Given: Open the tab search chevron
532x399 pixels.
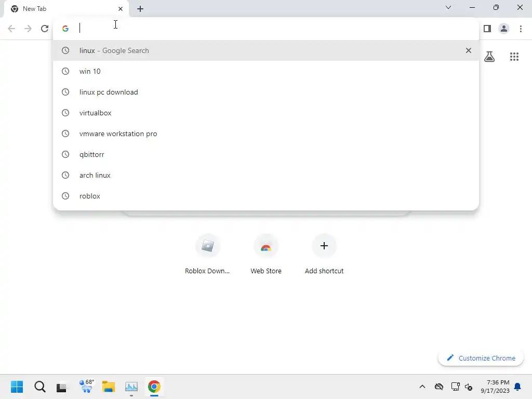Looking at the screenshot, I should click(448, 7).
